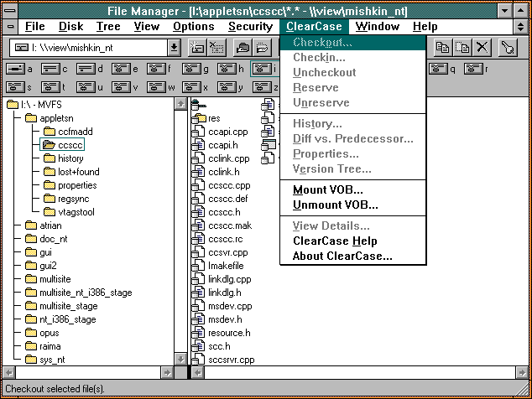This screenshot has height=399, width=532.
Task: Select the ccscc open folder in tree
Action: pos(62,145)
